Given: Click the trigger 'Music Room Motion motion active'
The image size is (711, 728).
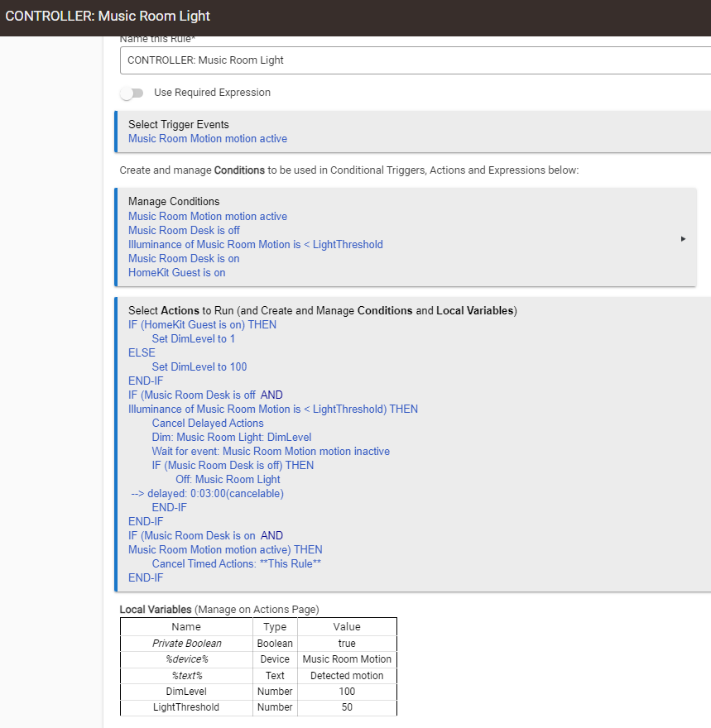Looking at the screenshot, I should [207, 139].
